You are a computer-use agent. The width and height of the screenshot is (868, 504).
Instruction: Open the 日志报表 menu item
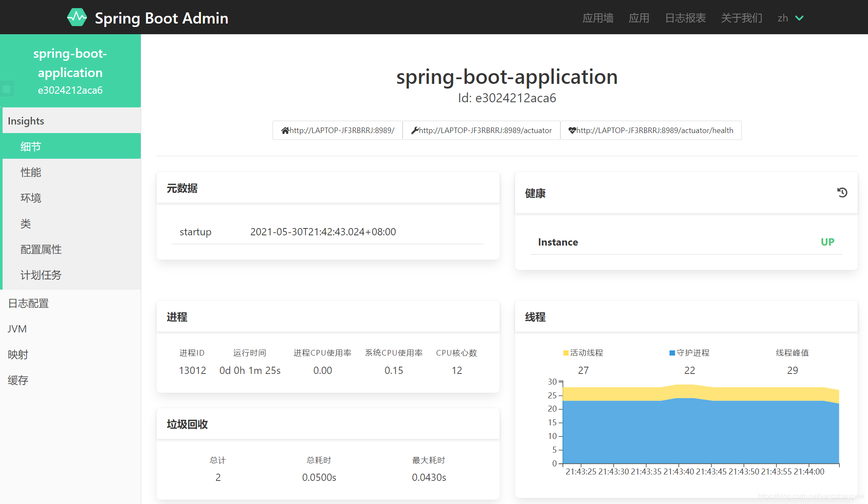[x=685, y=18]
